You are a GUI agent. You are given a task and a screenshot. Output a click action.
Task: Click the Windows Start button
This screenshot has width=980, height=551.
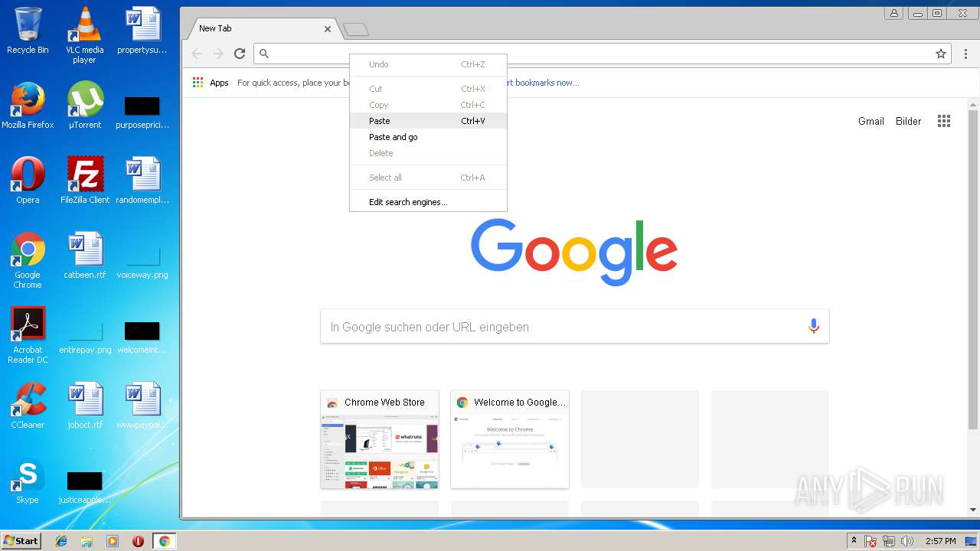coord(21,540)
